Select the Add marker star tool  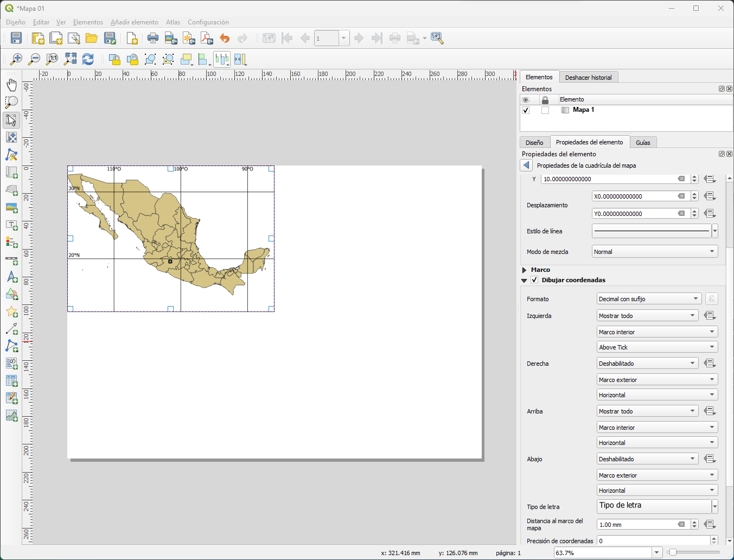point(11,311)
